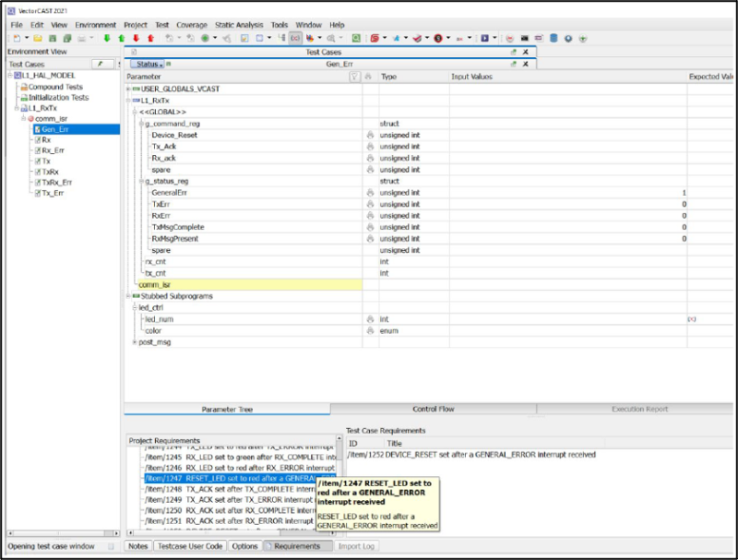Screen dimensions: 738x560
Task: Click the blue database cylinder toolbar icon
Action: click(x=553, y=38)
